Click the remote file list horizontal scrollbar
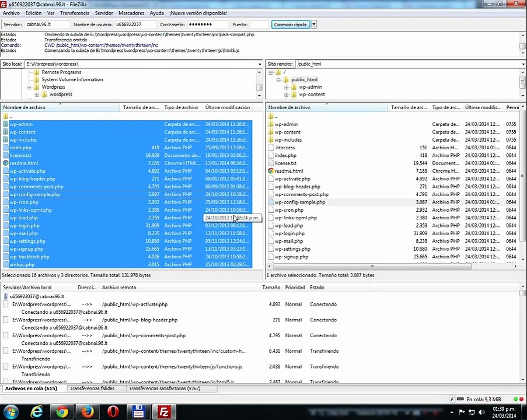Image resolution: width=527 pixels, height=420 pixels. coord(372,266)
